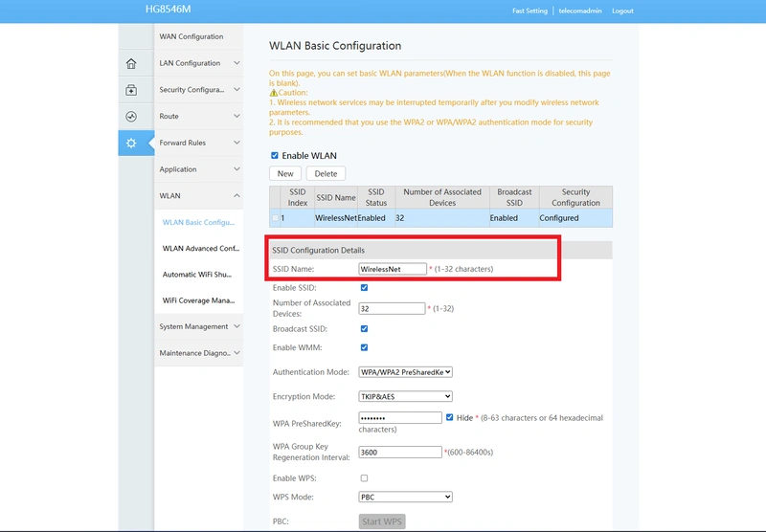The height and width of the screenshot is (532, 766).
Task: Toggle Hide checkbox for WPA PreSharedKey
Action: [x=450, y=417]
